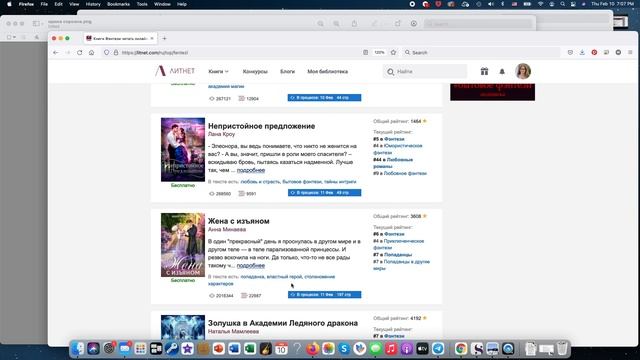This screenshot has height=360, width=640.
Task: Open the History menu in menu bar
Action: coord(93,4)
